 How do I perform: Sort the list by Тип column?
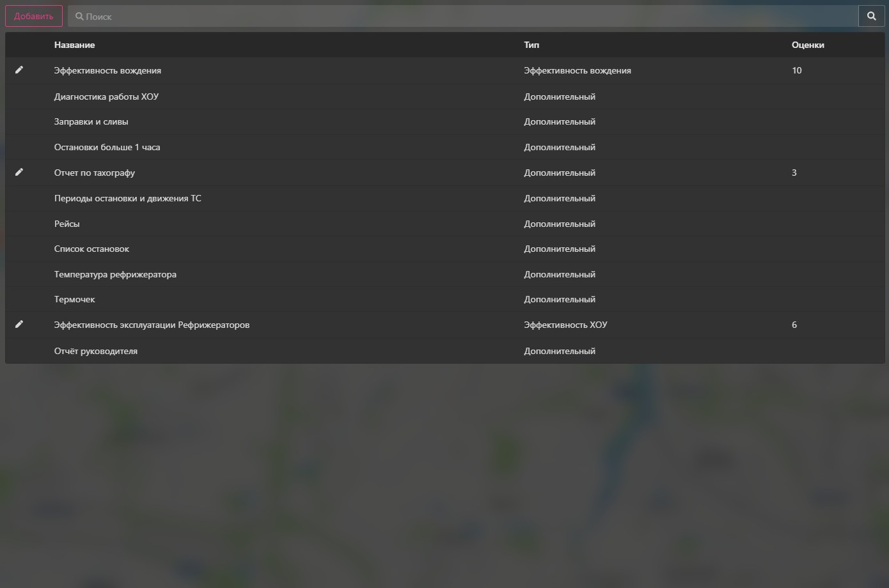(530, 45)
